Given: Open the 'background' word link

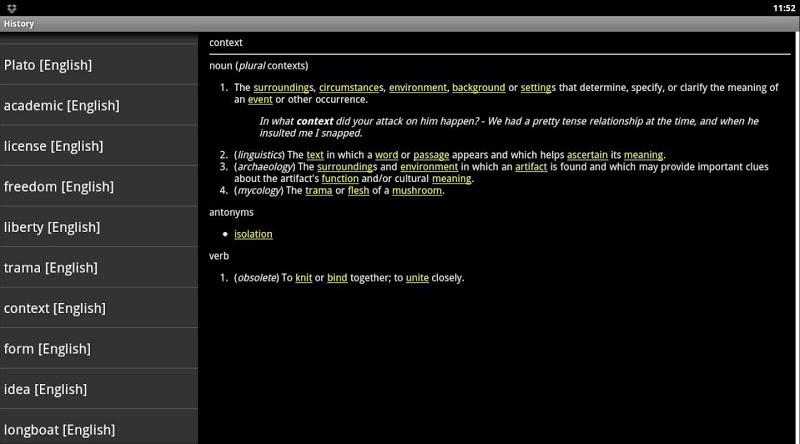Looking at the screenshot, I should [478, 88].
